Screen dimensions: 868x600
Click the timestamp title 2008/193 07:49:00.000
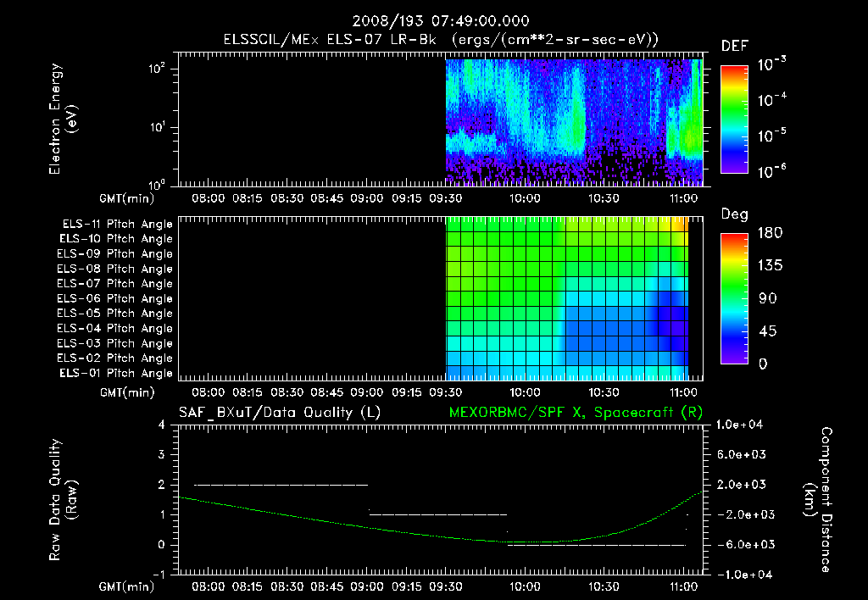441,21
